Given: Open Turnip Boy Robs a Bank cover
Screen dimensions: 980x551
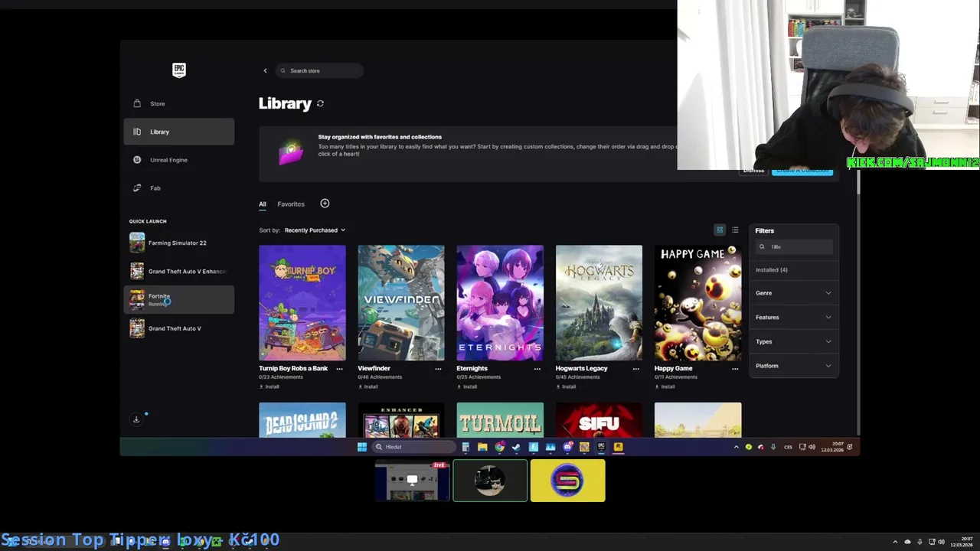Looking at the screenshot, I should (302, 302).
